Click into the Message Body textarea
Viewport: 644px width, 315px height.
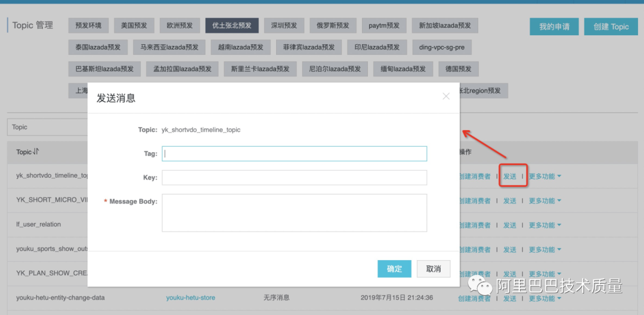295,213
